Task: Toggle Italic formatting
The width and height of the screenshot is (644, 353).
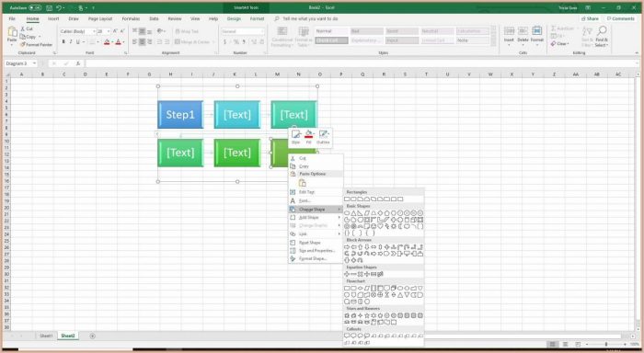Action: [71, 42]
